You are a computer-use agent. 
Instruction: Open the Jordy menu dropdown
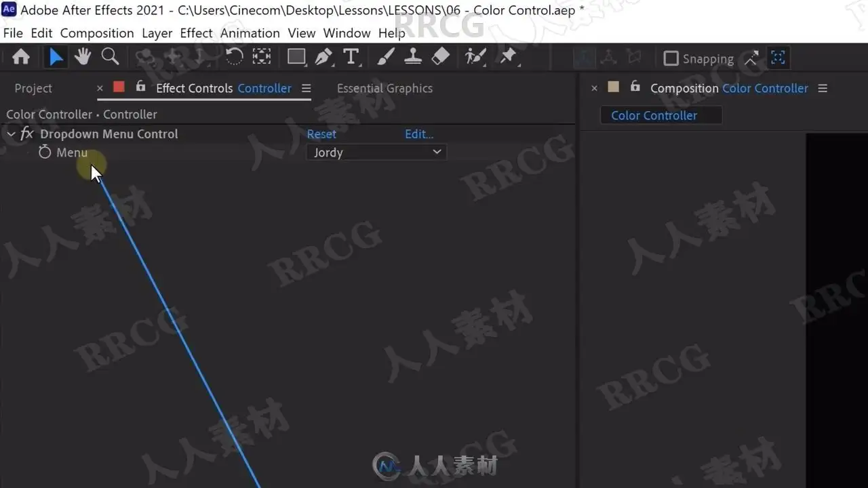pos(376,152)
